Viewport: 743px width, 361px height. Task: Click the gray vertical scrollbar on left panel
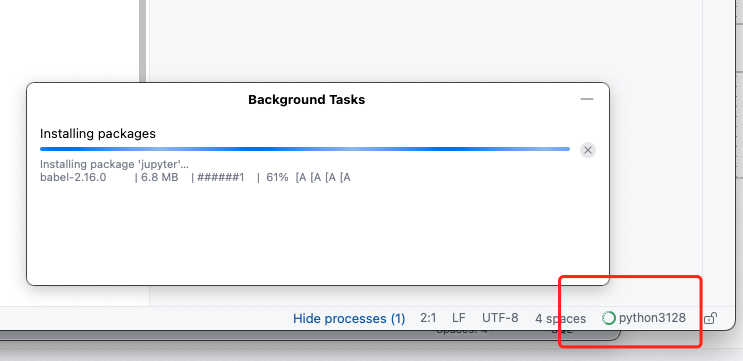[x=143, y=40]
